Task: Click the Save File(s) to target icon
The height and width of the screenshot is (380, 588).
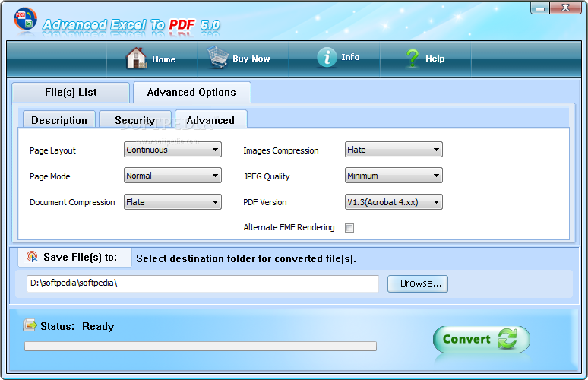Action: coord(32,257)
